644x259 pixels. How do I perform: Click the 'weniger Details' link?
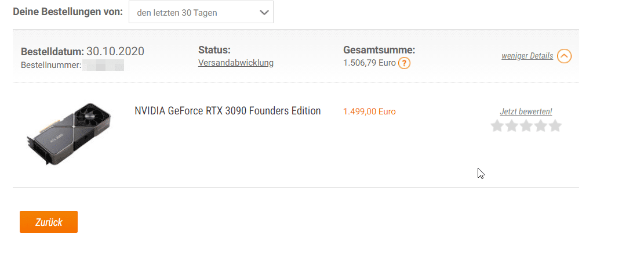(x=527, y=56)
